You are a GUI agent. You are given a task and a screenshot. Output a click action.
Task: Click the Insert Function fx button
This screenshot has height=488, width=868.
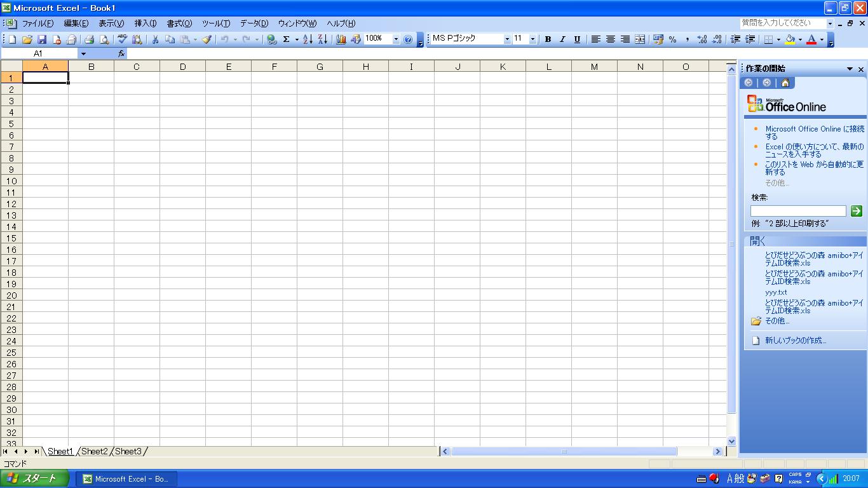[121, 54]
